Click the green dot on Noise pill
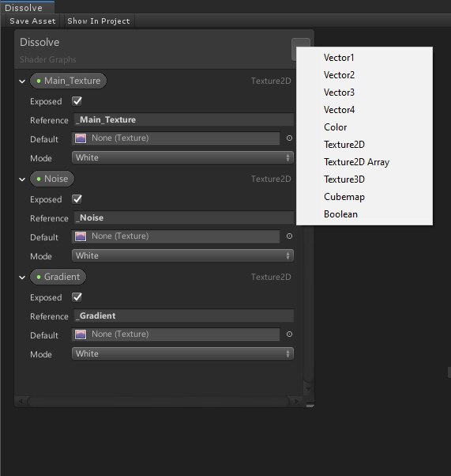Screen dimensions: 451x476 [39, 179]
